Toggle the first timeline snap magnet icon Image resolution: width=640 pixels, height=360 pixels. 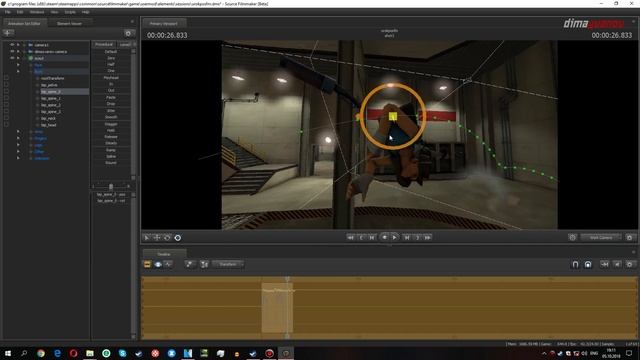pos(575,264)
